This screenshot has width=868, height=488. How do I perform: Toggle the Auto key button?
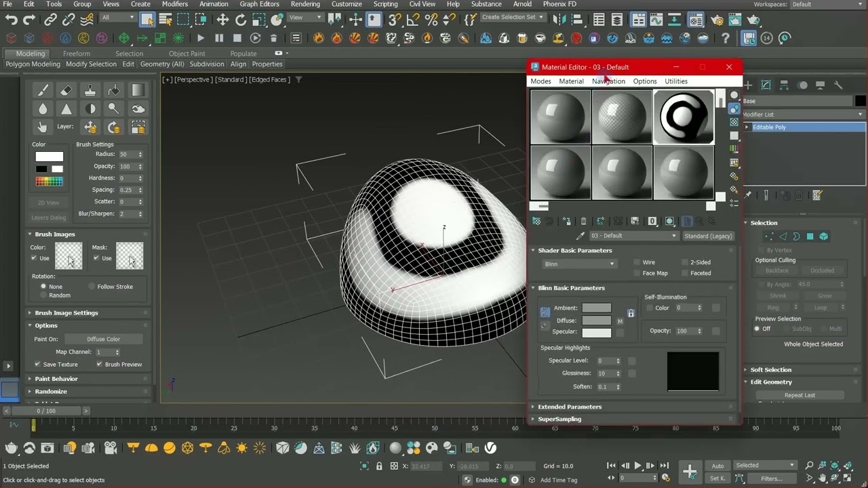click(x=717, y=466)
